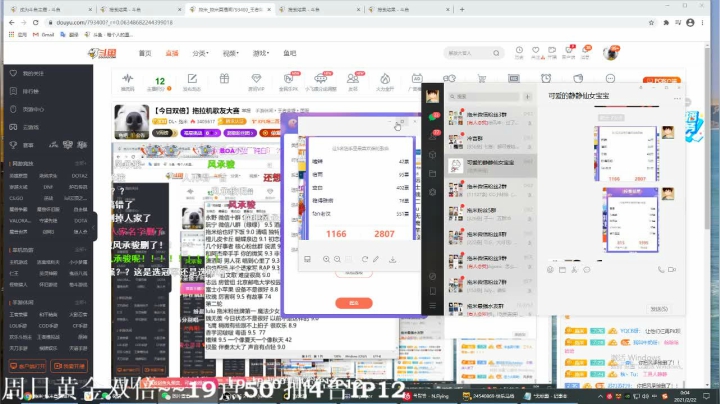This screenshot has height=404, width=720.
Task: Click the emoji icon in WeChat chat
Action: click(550, 269)
